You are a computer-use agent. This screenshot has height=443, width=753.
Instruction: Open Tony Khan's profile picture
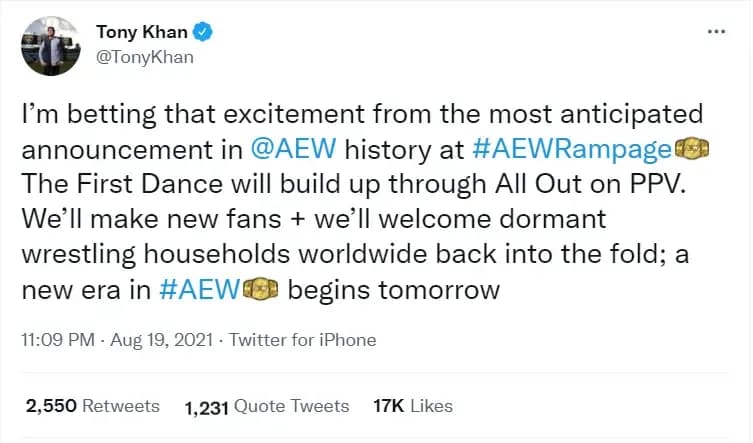[x=51, y=44]
